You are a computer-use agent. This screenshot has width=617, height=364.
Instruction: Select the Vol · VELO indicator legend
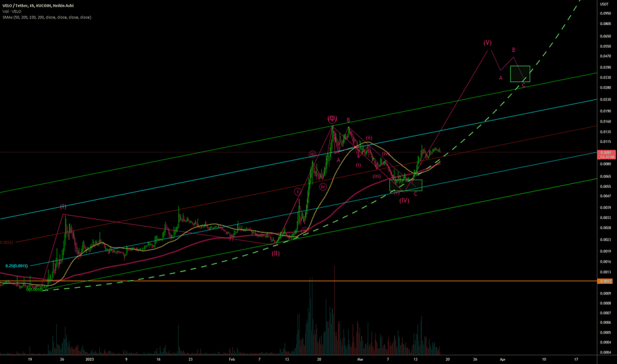click(12, 11)
